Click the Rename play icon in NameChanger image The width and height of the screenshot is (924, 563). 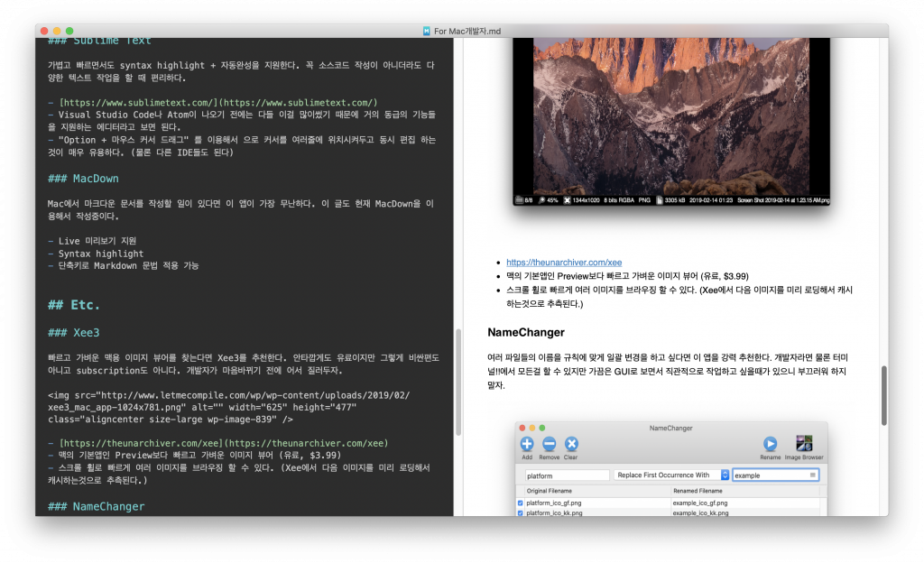click(x=770, y=443)
